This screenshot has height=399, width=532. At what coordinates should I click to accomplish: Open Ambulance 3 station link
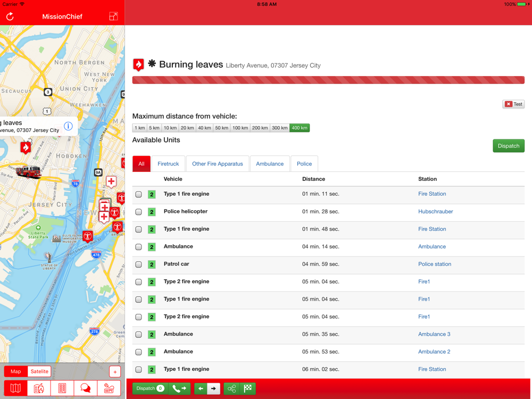[x=434, y=334]
